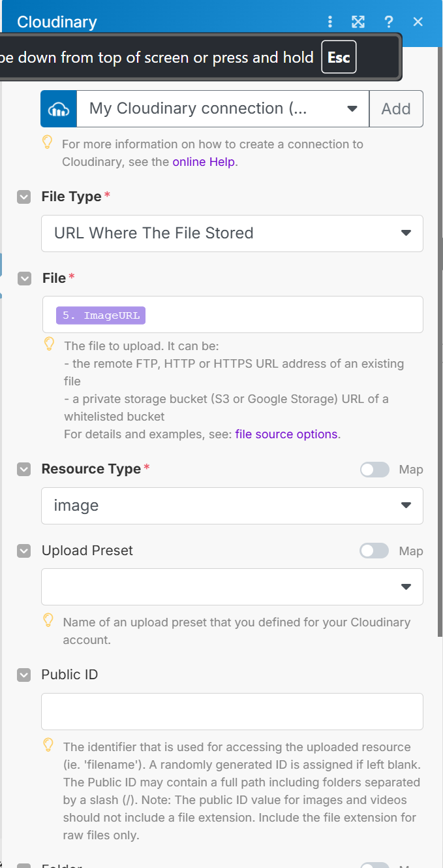Click the lightbulb hint under Public ID
443x868 pixels.
[x=48, y=744]
